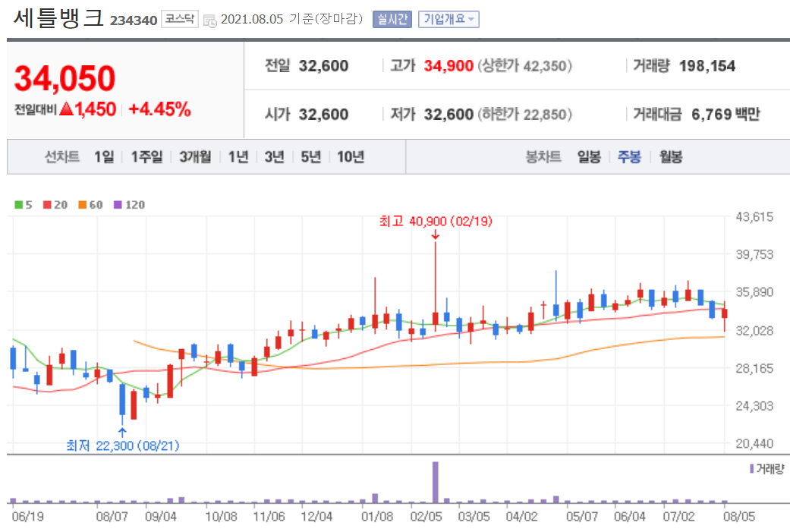790x532 pixels.
Task: Click the stock code 234340
Action: click(134, 20)
